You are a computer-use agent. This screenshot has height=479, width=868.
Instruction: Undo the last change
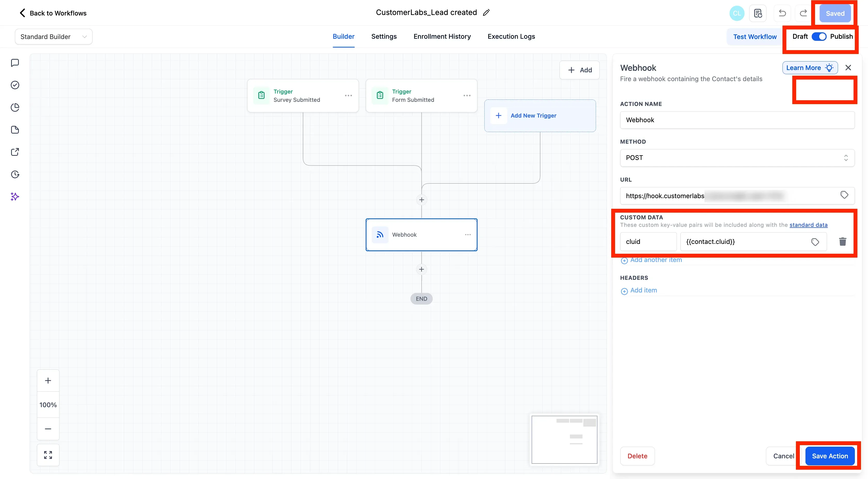click(782, 13)
